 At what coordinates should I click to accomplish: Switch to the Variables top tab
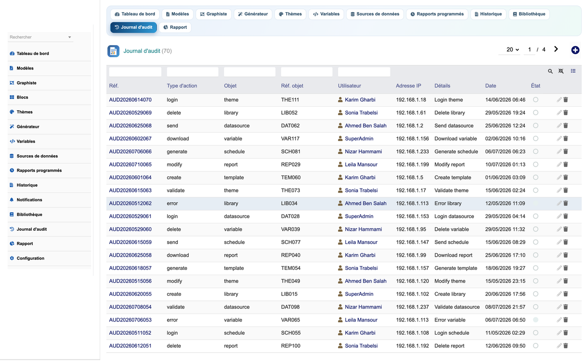pos(326,14)
